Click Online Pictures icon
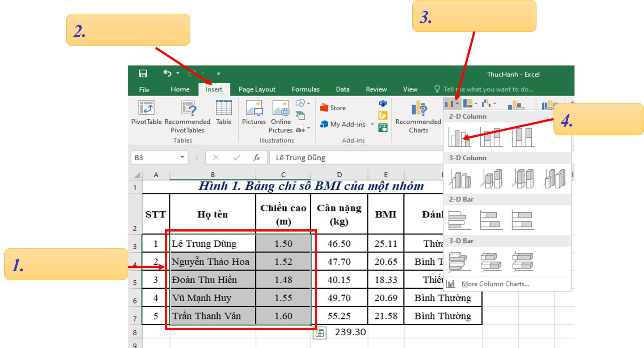 click(281, 117)
